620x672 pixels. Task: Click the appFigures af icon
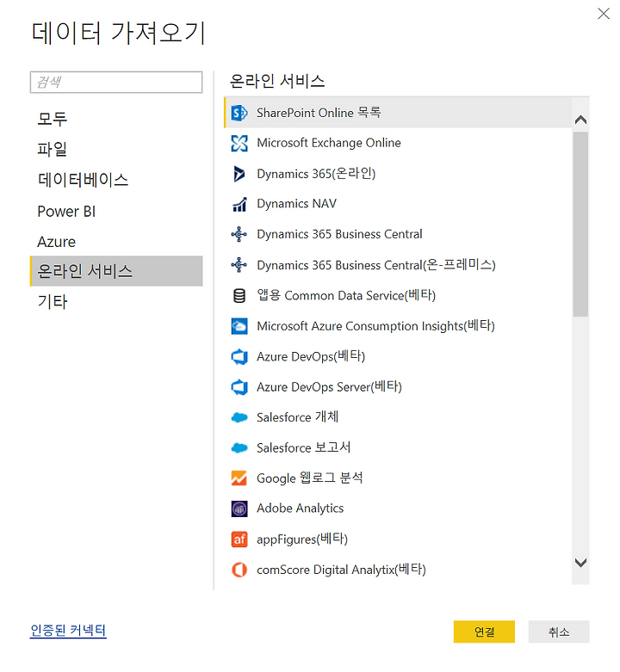pyautogui.click(x=239, y=539)
